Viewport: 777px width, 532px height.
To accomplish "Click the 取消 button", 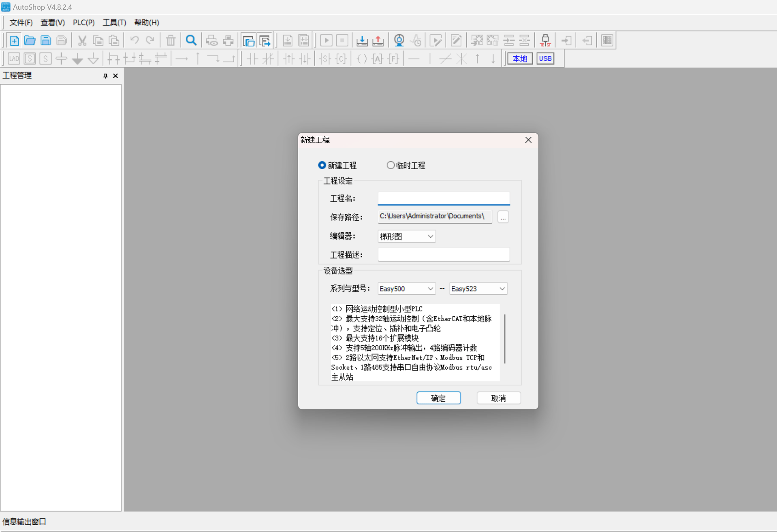I will 499,398.
